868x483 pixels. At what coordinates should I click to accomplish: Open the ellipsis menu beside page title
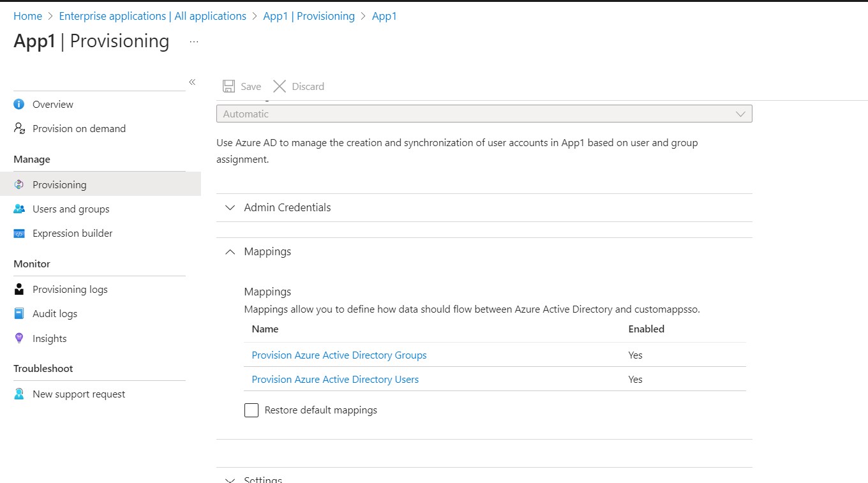194,41
